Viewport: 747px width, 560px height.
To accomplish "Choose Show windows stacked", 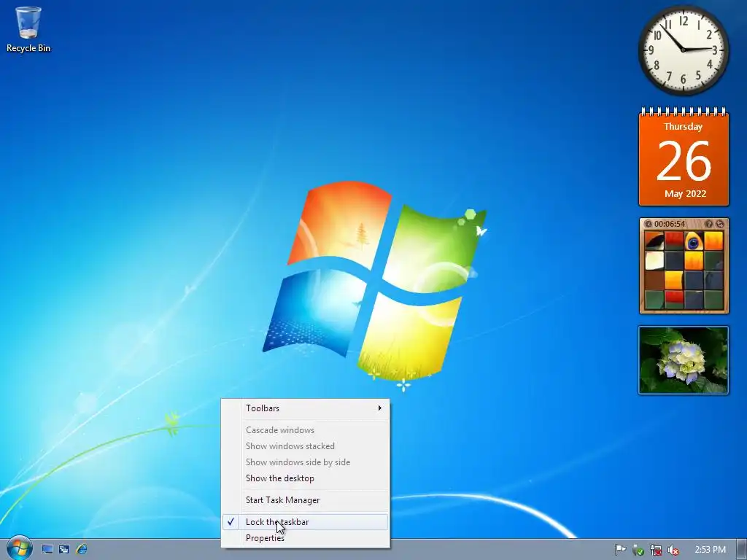I will coord(306,446).
